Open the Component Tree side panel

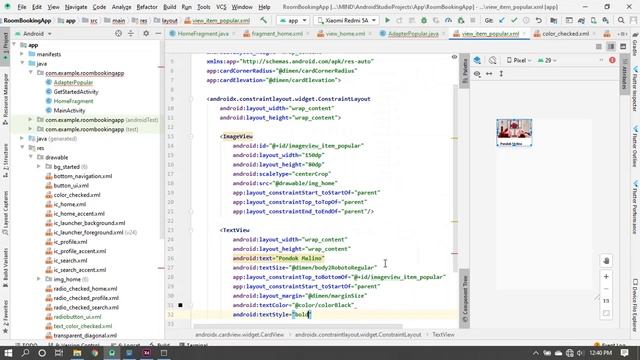(x=464, y=299)
